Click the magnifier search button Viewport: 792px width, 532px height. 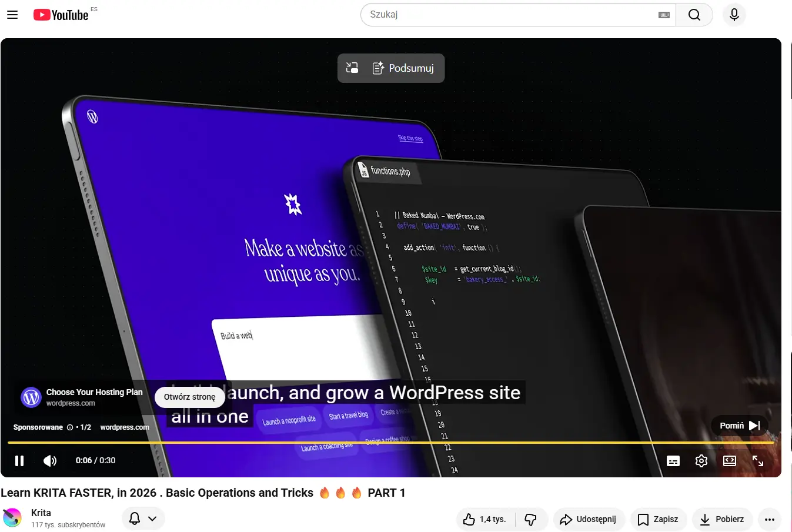694,15
